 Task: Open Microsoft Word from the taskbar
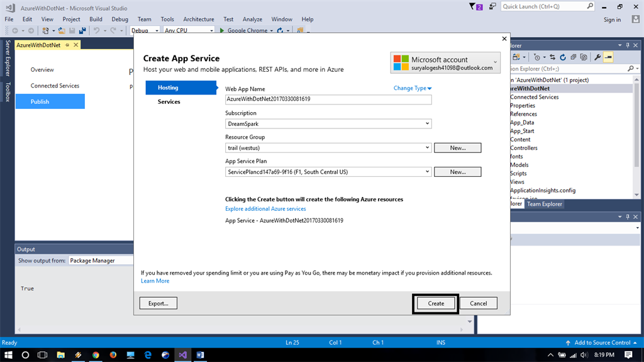pos(201,355)
